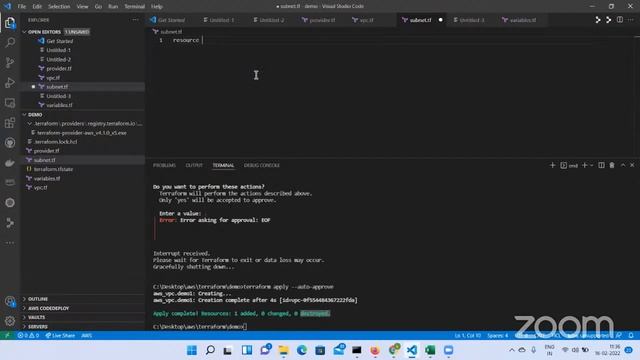Open the Source Control view
Image resolution: width=640 pixels, height=360 pixels.
10,62
